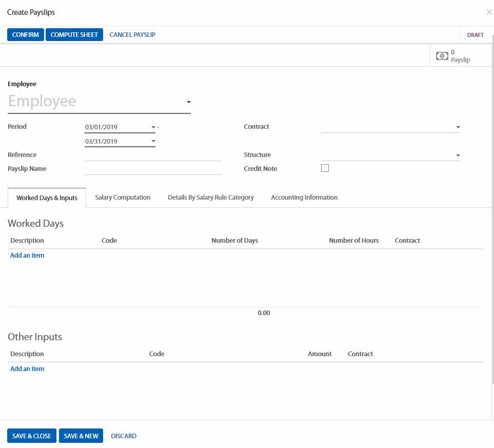
Task: Go to the Accounting Information tab
Action: click(304, 198)
